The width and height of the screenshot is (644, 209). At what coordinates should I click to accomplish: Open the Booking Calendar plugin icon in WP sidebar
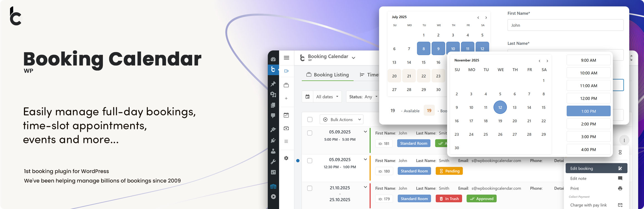(x=273, y=69)
